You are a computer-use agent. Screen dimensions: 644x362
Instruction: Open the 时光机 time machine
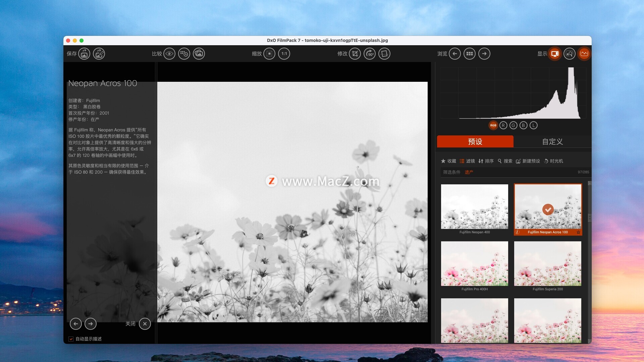pos(553,161)
